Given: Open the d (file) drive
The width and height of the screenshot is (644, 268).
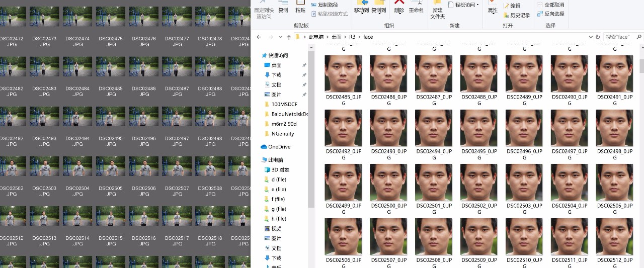Looking at the screenshot, I should pos(275,180).
